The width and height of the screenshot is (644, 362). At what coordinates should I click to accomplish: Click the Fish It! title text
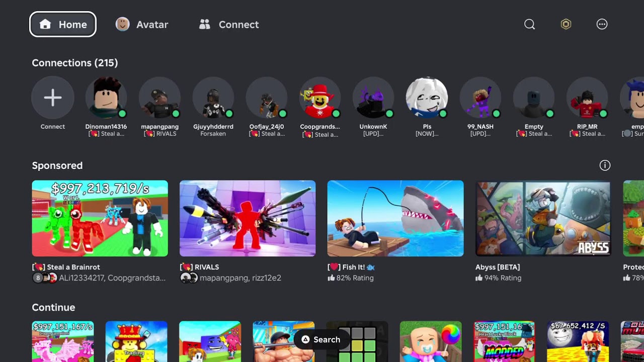click(351, 267)
